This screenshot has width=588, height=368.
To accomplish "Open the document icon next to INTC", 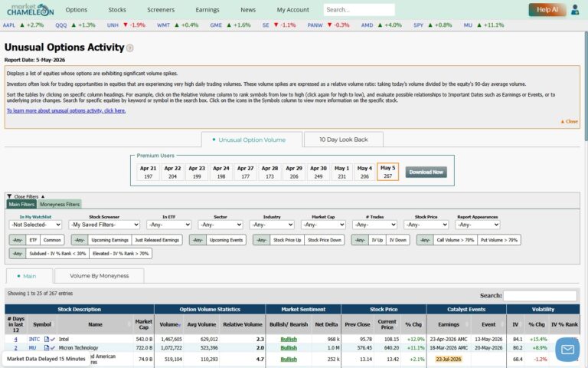I will (x=47, y=339).
